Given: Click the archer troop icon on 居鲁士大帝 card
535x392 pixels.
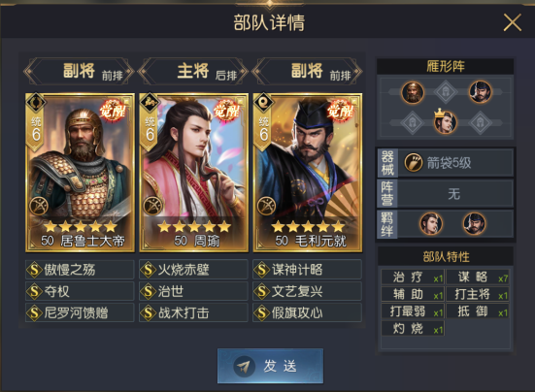Looking at the screenshot, I should 38,207.
